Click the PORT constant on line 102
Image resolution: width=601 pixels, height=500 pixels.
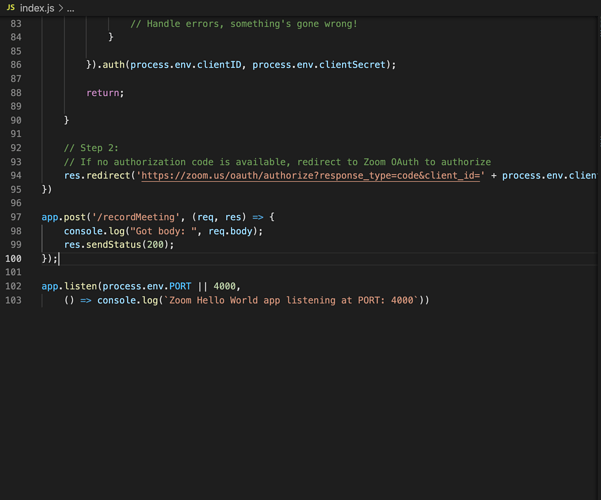(180, 286)
